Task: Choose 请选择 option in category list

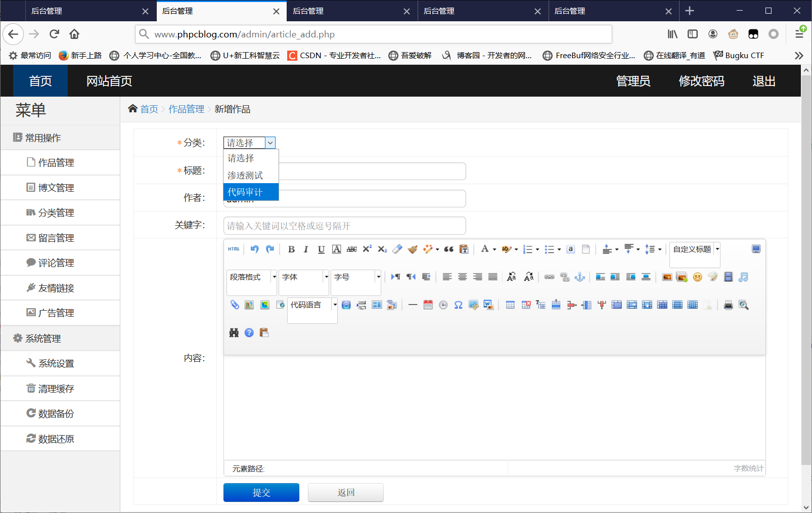Action: (251, 158)
